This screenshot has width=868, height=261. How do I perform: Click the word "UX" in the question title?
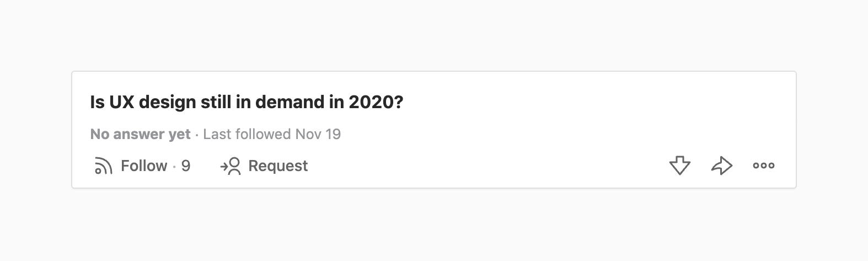(122, 103)
